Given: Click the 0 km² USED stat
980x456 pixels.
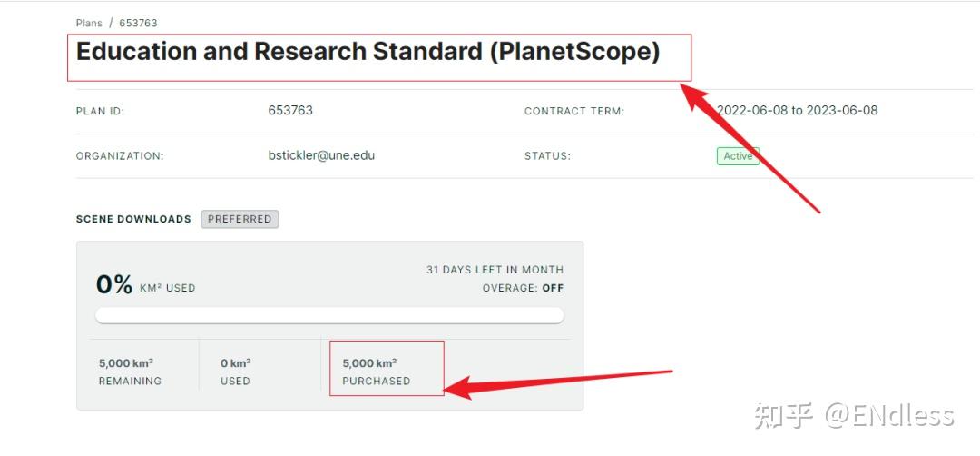Looking at the screenshot, I should click(x=235, y=372).
